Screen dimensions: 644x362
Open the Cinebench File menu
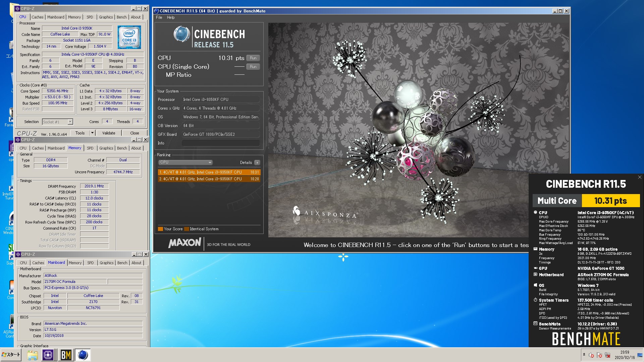[x=159, y=17]
